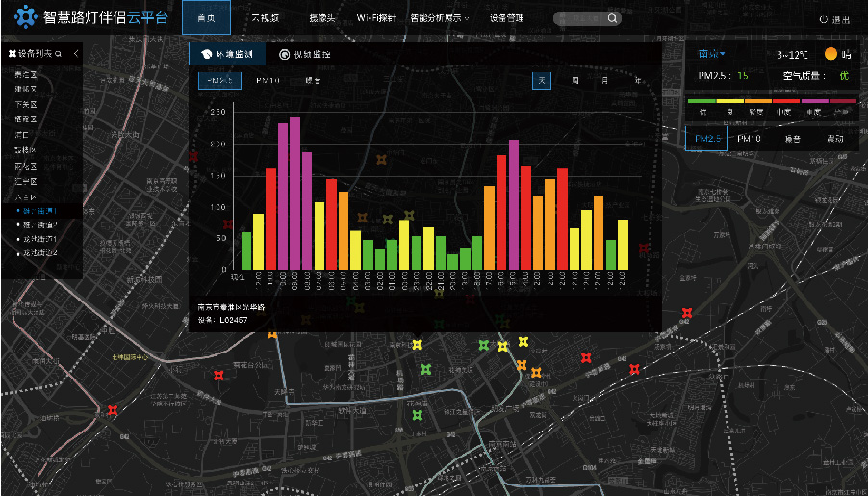Viewport: 868px width, 497px height.
Task: Click the sunny weather icon
Action: [x=830, y=54]
